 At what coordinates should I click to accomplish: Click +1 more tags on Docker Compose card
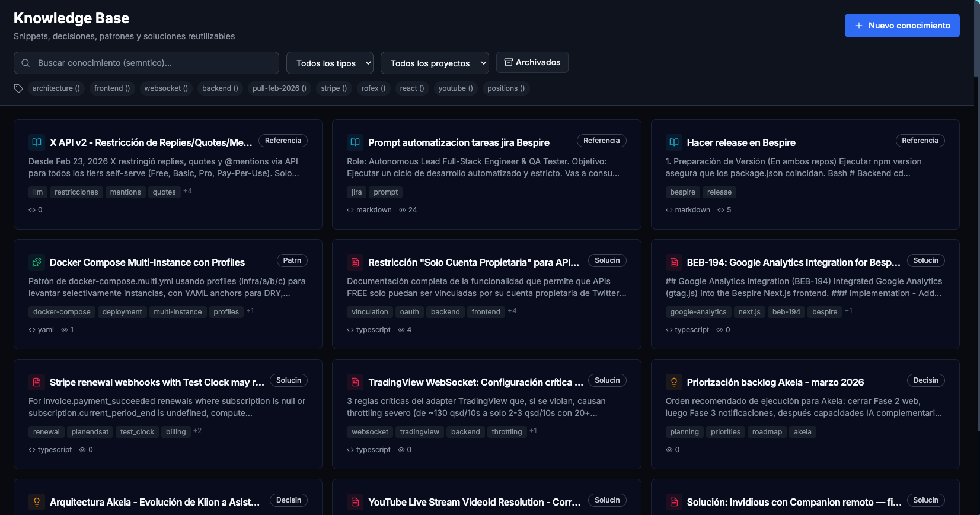(250, 311)
